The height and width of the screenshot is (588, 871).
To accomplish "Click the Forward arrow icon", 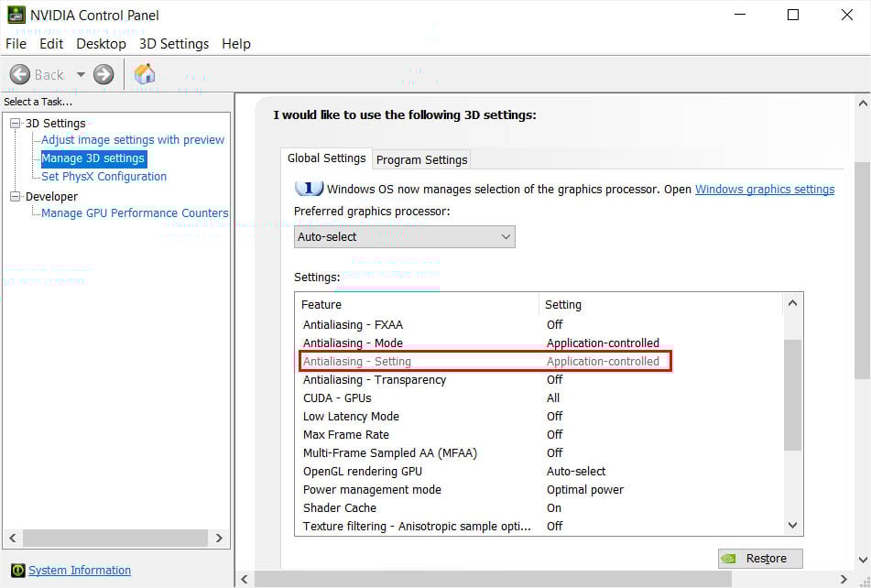I will click(x=103, y=74).
